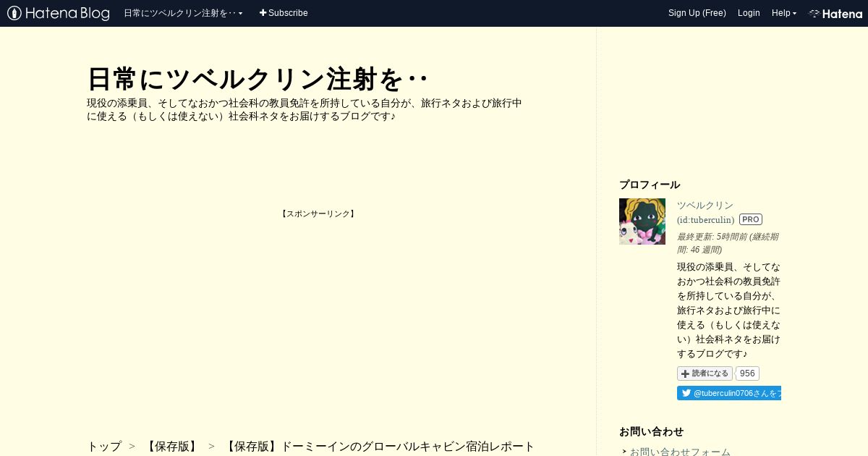This screenshot has height=456, width=868.
Task: Expand the Help menu
Action: pyautogui.click(x=784, y=13)
